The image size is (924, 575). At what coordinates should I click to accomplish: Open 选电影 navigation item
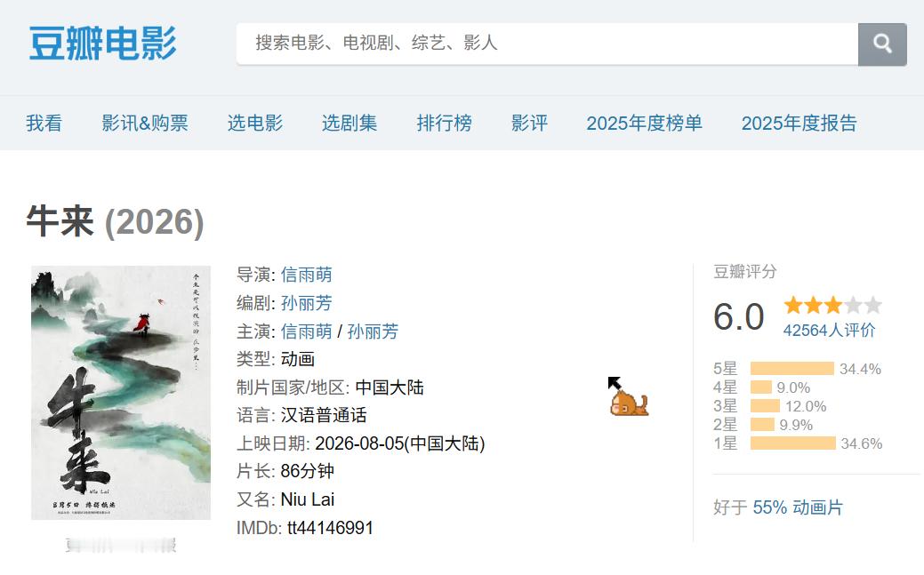click(255, 124)
